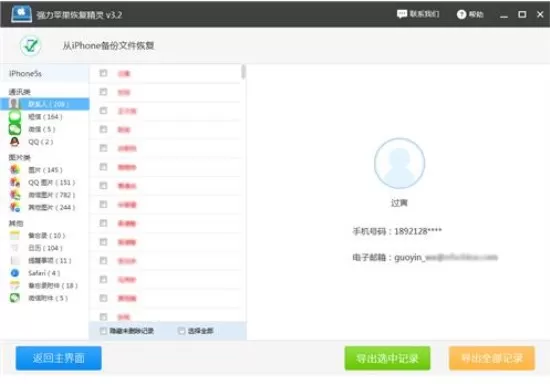The image size is (550, 384).
Task: Select the iPhone5s device tab
Action: [45, 73]
